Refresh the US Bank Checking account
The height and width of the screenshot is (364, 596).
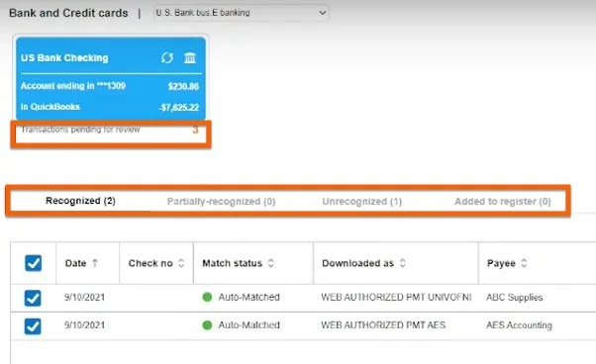pos(167,57)
